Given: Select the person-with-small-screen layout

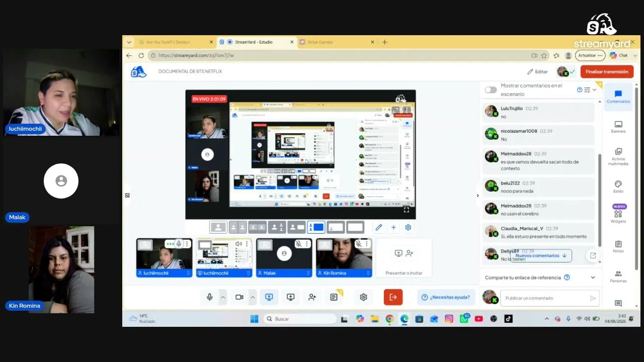Looking at the screenshot, I should click(296, 227).
